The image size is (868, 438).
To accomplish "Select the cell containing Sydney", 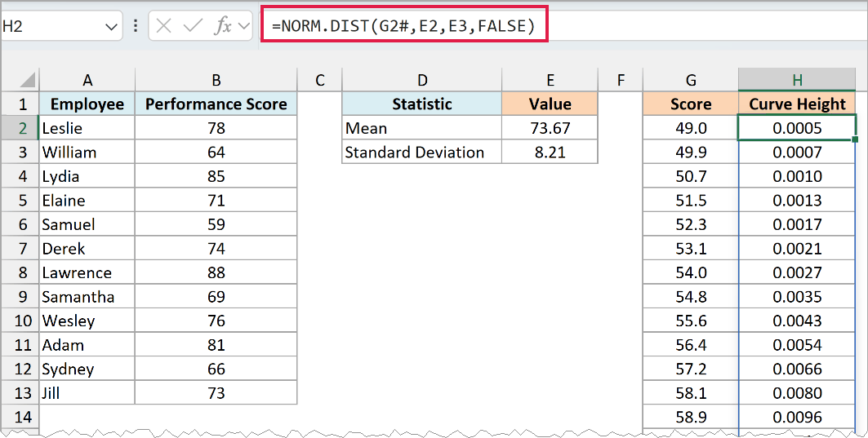I will [x=87, y=369].
